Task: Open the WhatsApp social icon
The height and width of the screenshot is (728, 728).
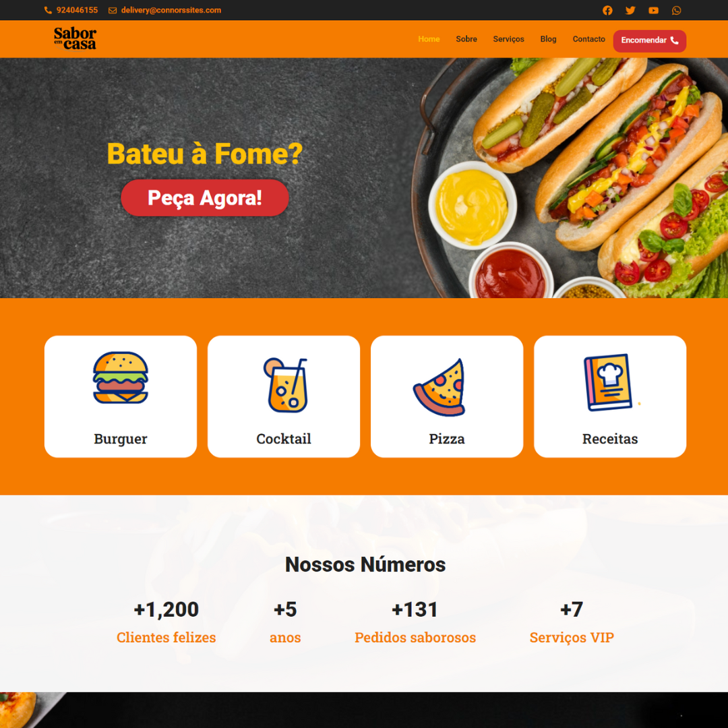Action: point(677,10)
